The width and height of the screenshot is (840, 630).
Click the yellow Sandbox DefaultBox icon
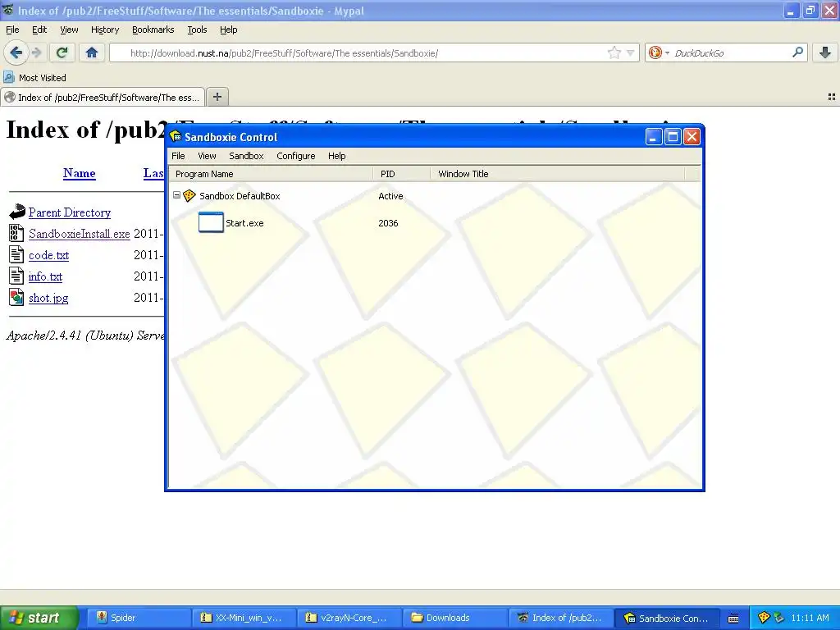pos(189,195)
